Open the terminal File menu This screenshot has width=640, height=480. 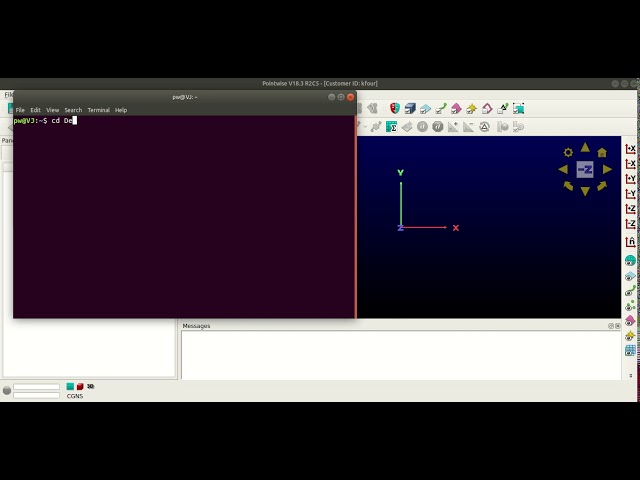coord(20,110)
